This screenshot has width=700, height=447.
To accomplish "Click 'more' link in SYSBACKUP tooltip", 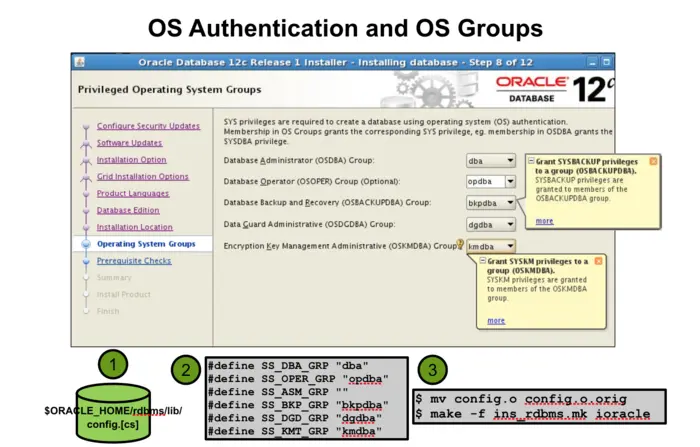I will click(x=544, y=221).
